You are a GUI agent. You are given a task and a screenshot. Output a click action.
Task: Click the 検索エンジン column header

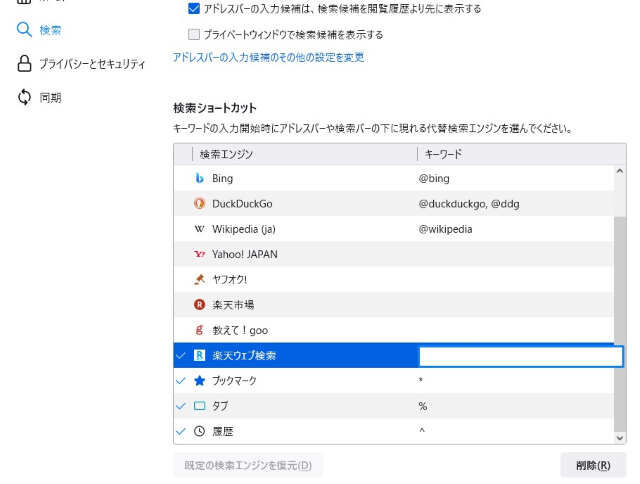[226, 154]
